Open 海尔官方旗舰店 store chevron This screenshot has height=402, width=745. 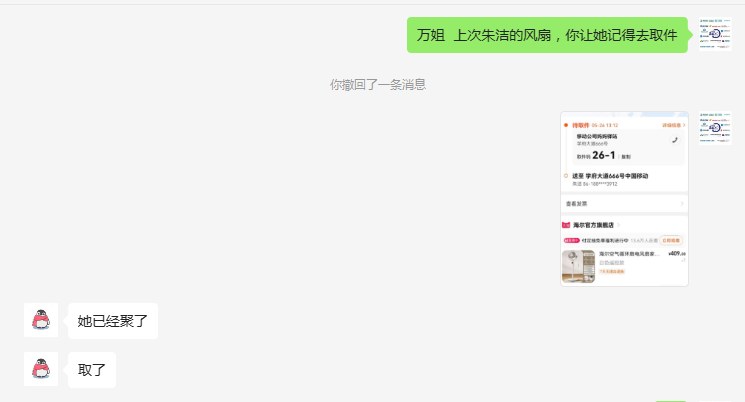[619, 225]
